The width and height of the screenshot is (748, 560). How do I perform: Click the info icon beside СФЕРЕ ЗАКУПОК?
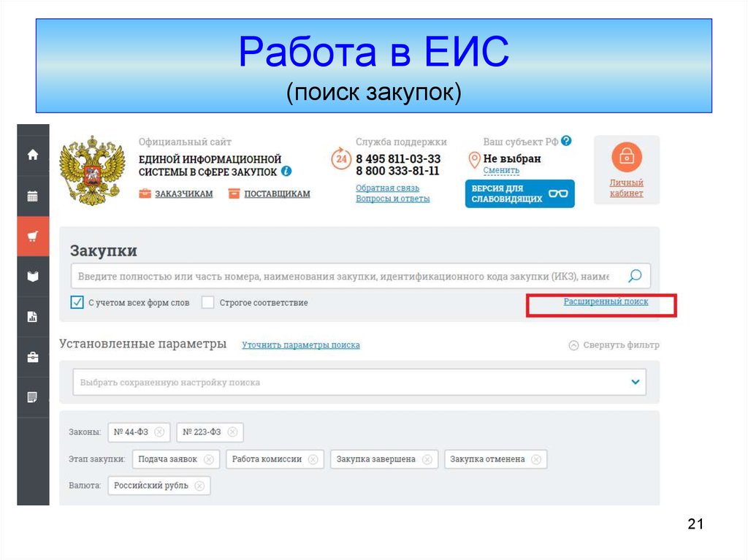pyautogui.click(x=286, y=171)
